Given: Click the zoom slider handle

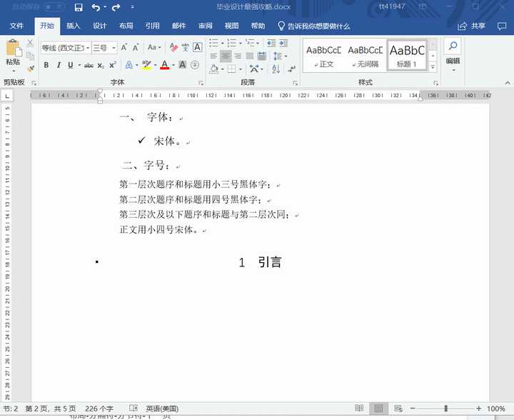Looking at the screenshot, I should [x=445, y=408].
